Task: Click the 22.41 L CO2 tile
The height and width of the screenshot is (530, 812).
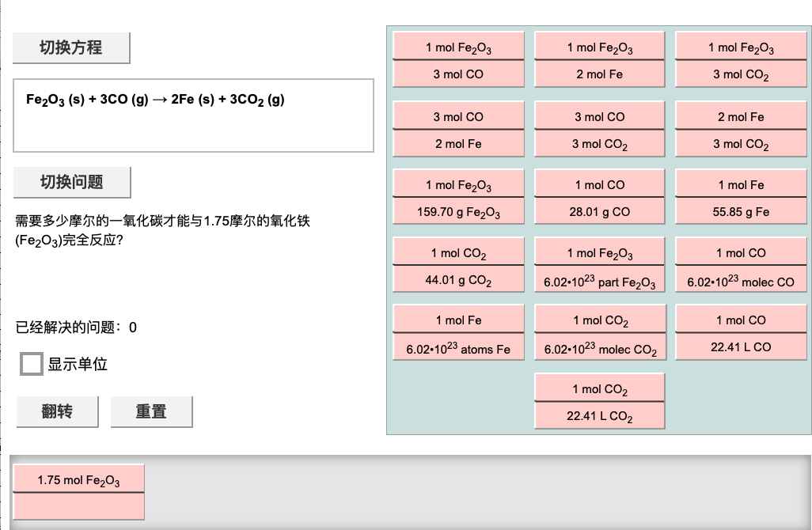Action: click(x=600, y=401)
